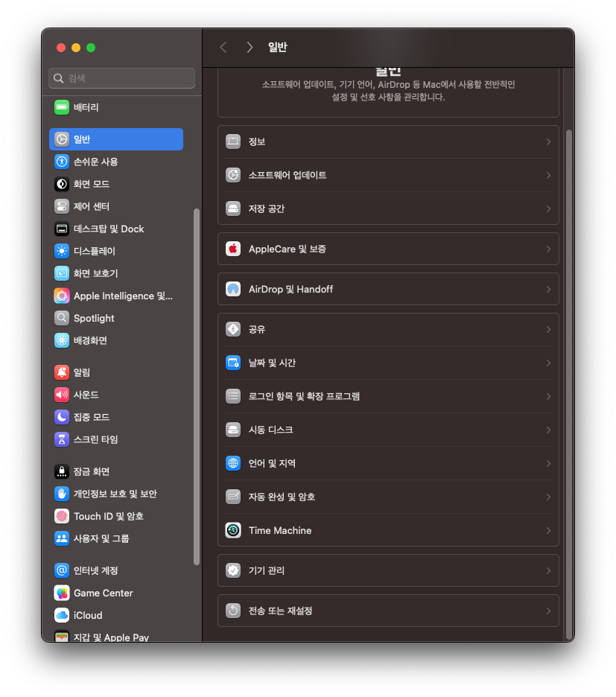Open the 배터리 icon in the sidebar
616x697 pixels.
pyautogui.click(x=62, y=107)
